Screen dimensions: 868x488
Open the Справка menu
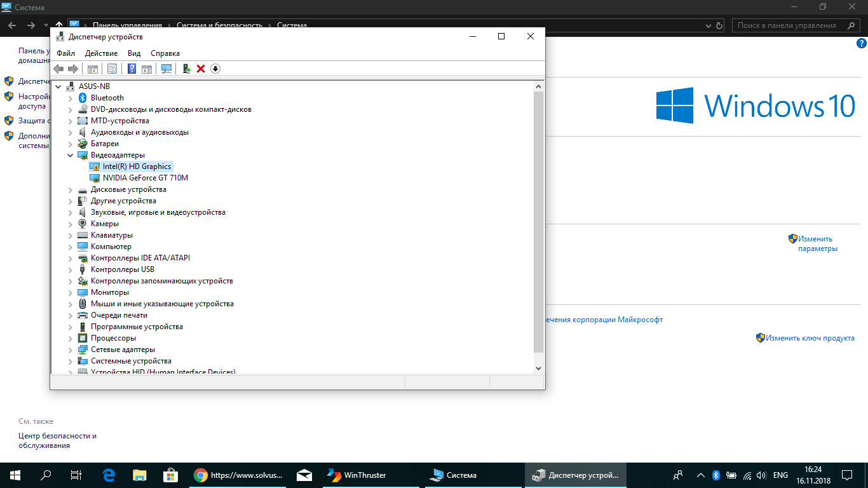pos(165,53)
